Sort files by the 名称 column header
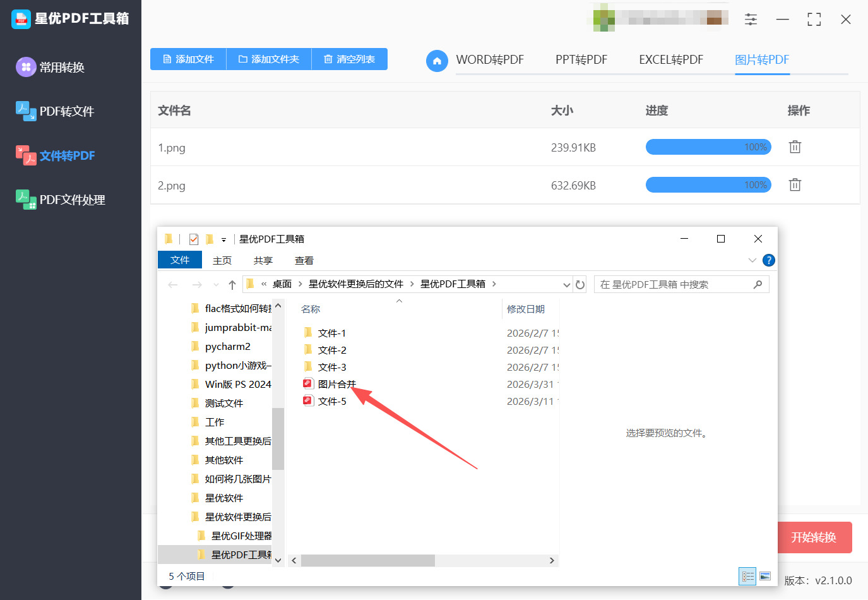 pyautogui.click(x=311, y=309)
